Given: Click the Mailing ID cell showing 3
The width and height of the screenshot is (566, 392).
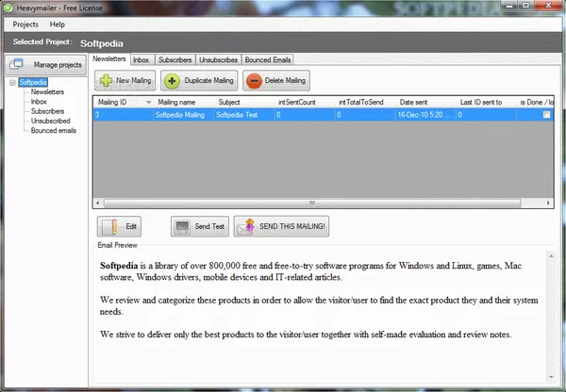Looking at the screenshot, I should (x=124, y=115).
